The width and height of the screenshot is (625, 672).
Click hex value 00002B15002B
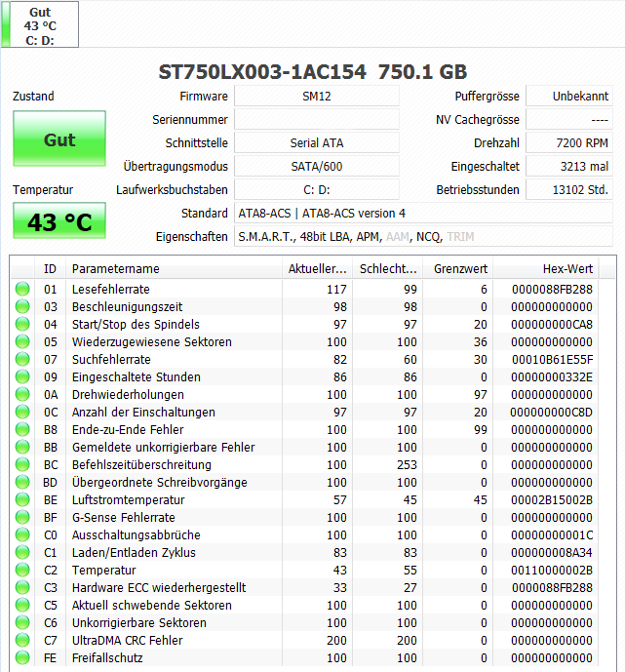click(552, 500)
